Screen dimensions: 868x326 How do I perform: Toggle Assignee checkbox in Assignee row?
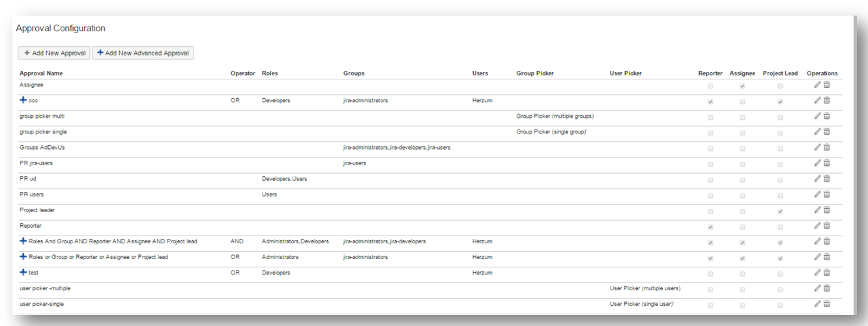coord(742,86)
